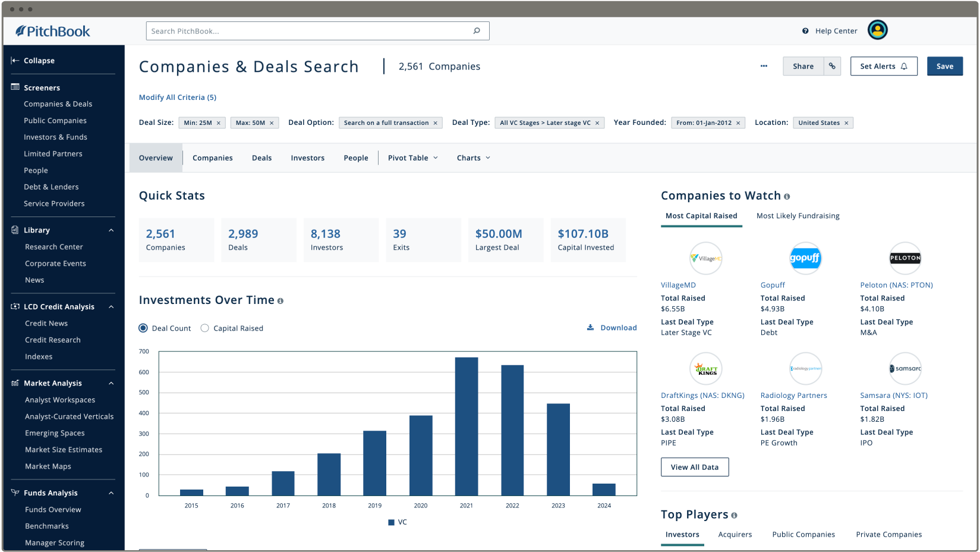Screen dimensions: 980x552
Task: Remove the United States location filter
Action: coord(846,123)
